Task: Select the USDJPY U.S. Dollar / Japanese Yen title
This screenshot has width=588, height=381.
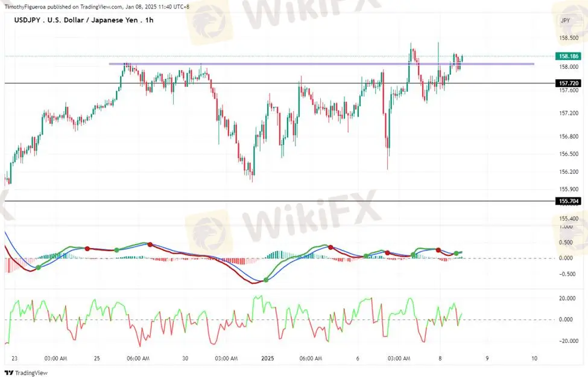Action: (84, 21)
